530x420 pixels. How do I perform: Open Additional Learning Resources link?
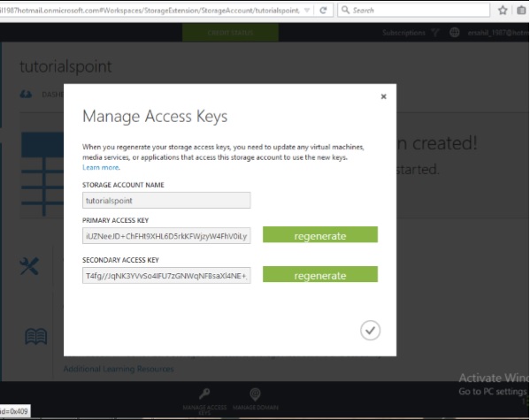point(119,369)
